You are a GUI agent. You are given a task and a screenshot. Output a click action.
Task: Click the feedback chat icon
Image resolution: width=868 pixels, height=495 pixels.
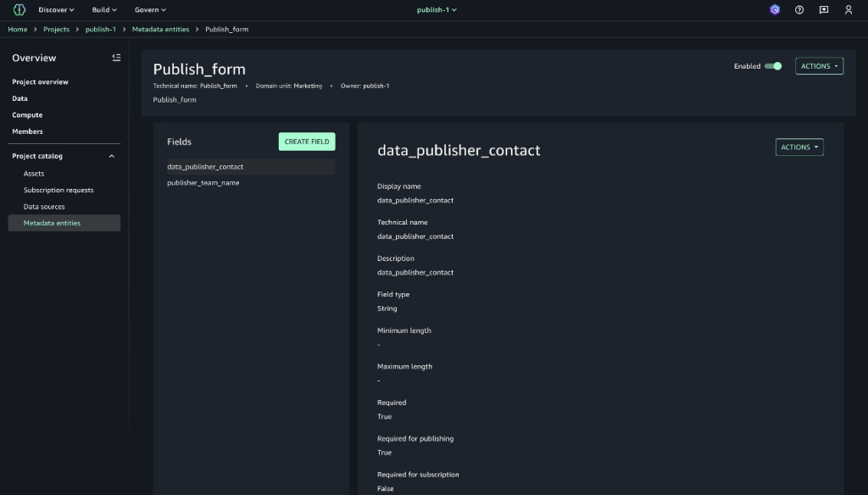click(824, 10)
